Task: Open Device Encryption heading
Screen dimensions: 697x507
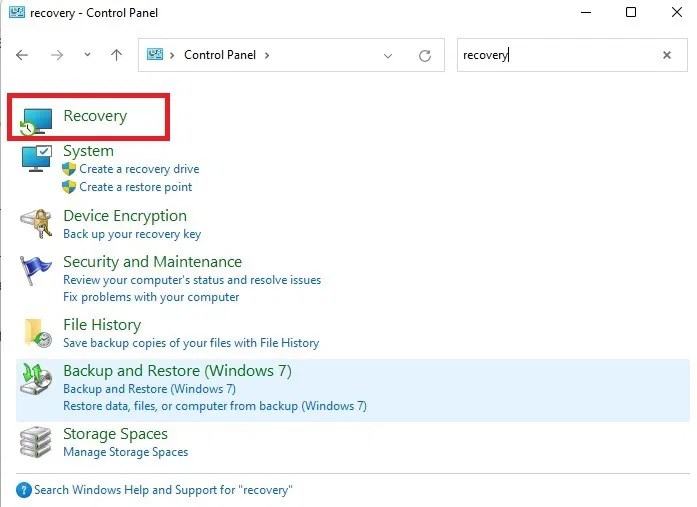Action: point(125,216)
